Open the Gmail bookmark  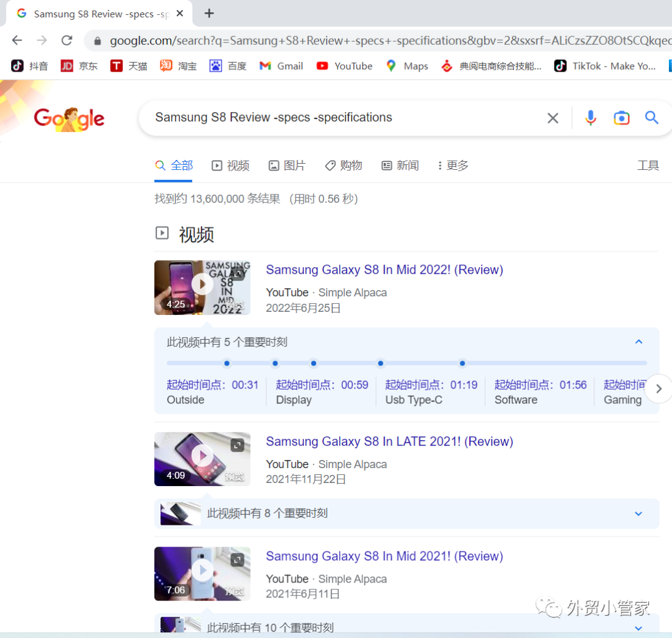coord(281,66)
